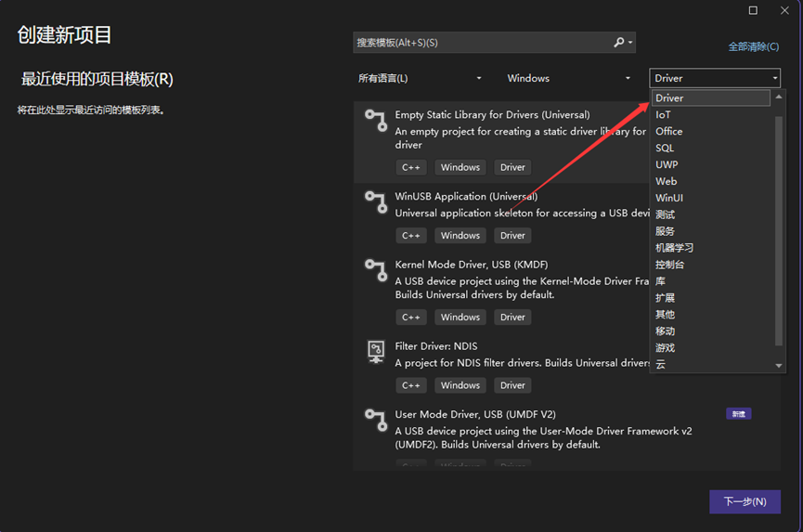Click the dropdown list scrollbar thumb
Screen dimensions: 803x532
pyautogui.click(x=779, y=231)
